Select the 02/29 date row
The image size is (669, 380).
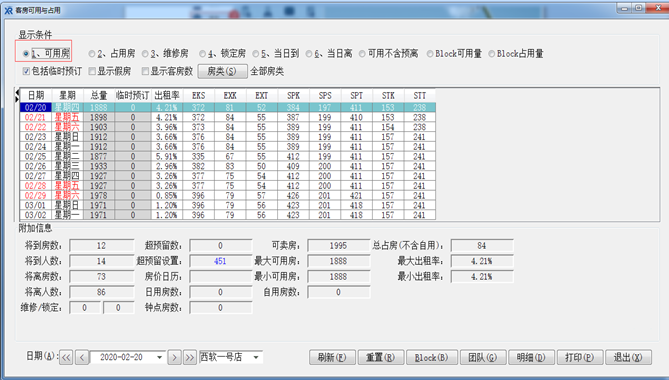coord(227,196)
